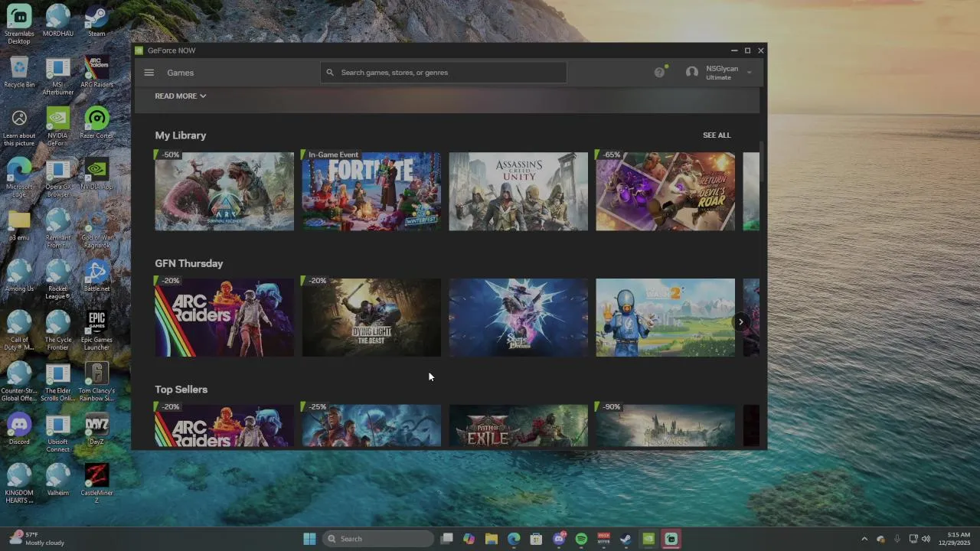Viewport: 980px width, 551px height.
Task: Open Rocket League desktop shortcut
Action: 58,280
